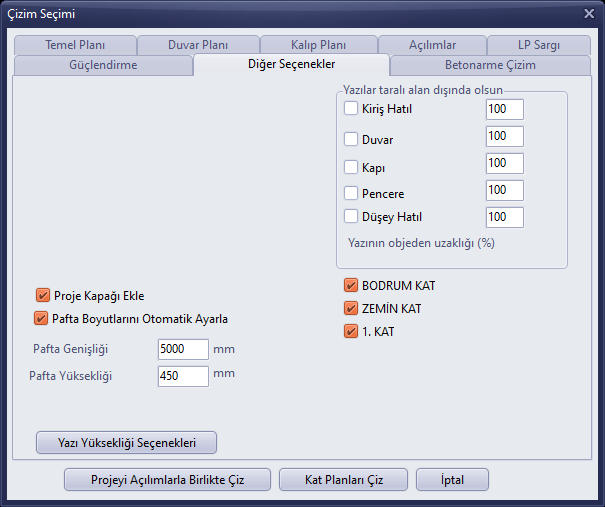Toggle the Düşey Hatıl checkbox
Image resolution: width=605 pixels, height=507 pixels.
(x=351, y=216)
